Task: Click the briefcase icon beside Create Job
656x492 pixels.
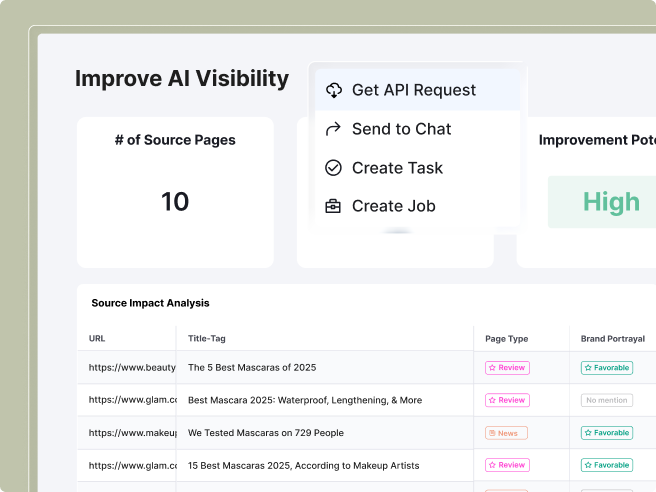Action: click(x=334, y=207)
